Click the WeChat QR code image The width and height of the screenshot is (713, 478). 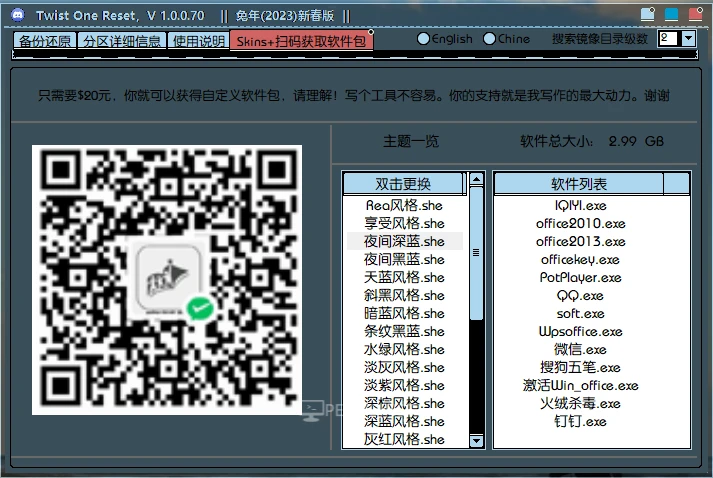[167, 280]
